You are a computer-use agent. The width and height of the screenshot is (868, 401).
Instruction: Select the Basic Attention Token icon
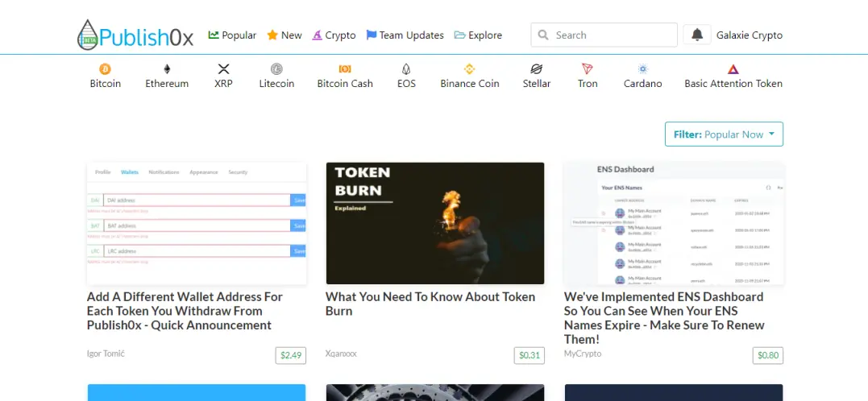[733, 69]
